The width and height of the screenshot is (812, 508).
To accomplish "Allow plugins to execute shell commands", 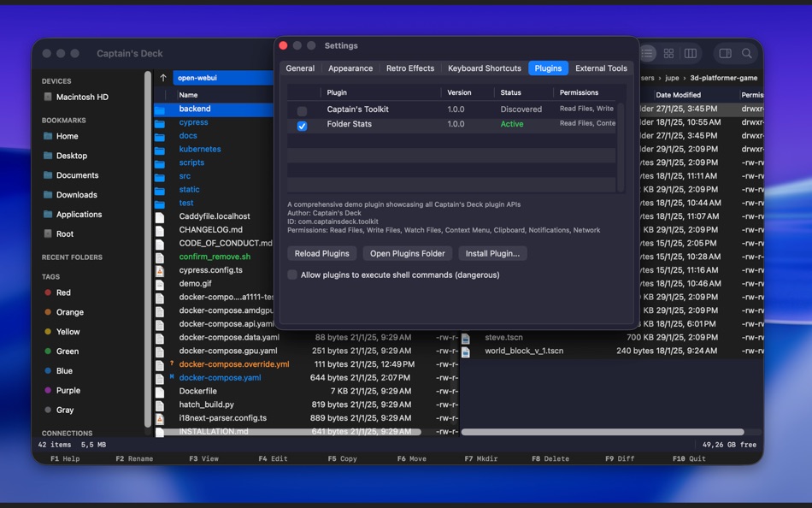I will (x=292, y=275).
